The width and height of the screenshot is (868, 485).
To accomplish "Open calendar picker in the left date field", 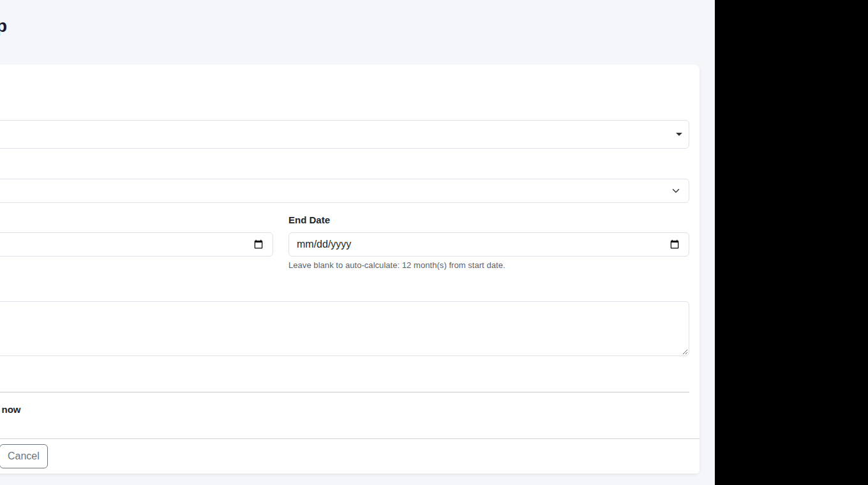I will click(258, 244).
